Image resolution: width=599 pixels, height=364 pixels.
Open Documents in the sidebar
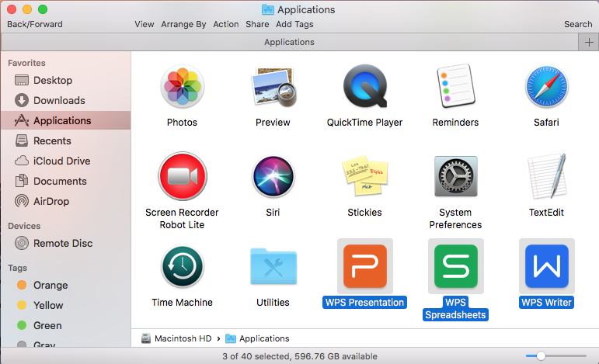(66, 182)
